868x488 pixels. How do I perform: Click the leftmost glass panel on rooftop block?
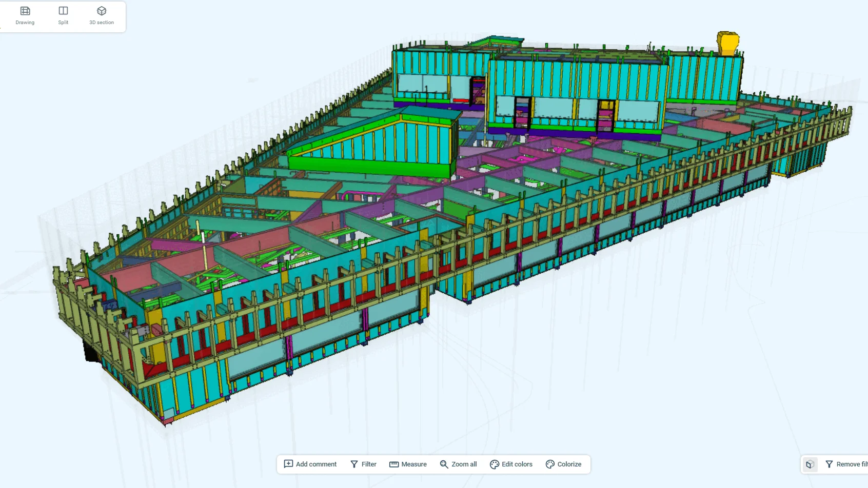click(x=409, y=83)
